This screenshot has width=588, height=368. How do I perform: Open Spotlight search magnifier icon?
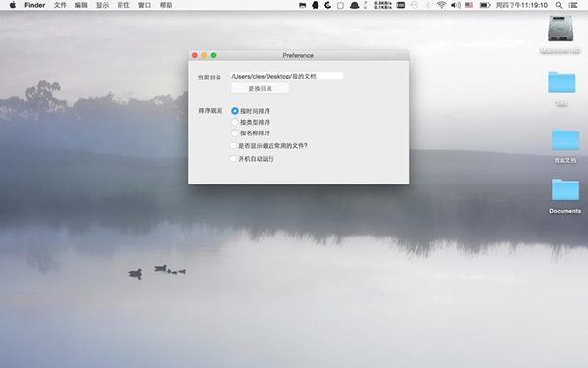point(559,5)
